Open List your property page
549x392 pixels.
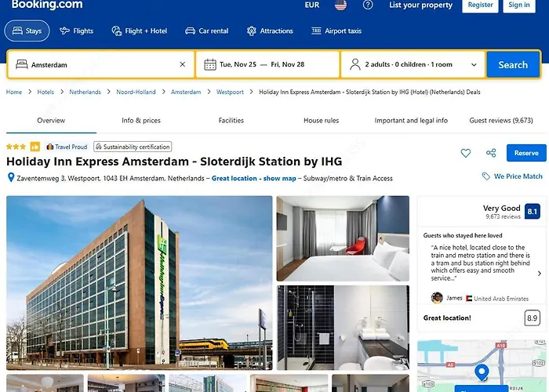pyautogui.click(x=420, y=5)
